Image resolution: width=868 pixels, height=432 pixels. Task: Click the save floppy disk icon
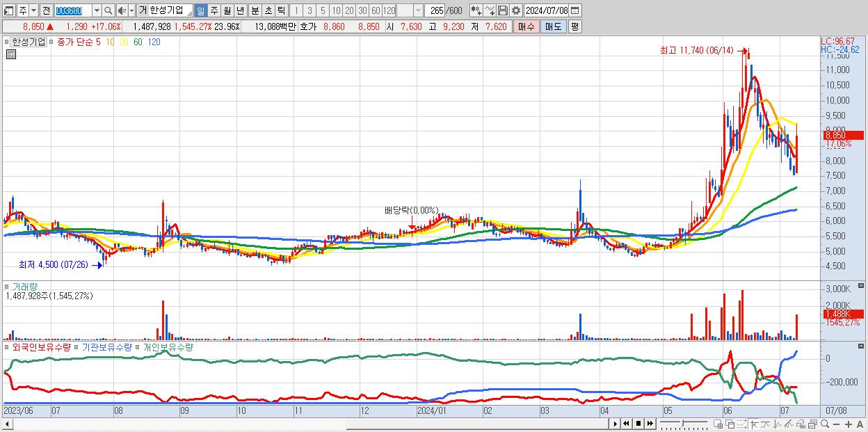coord(502,10)
